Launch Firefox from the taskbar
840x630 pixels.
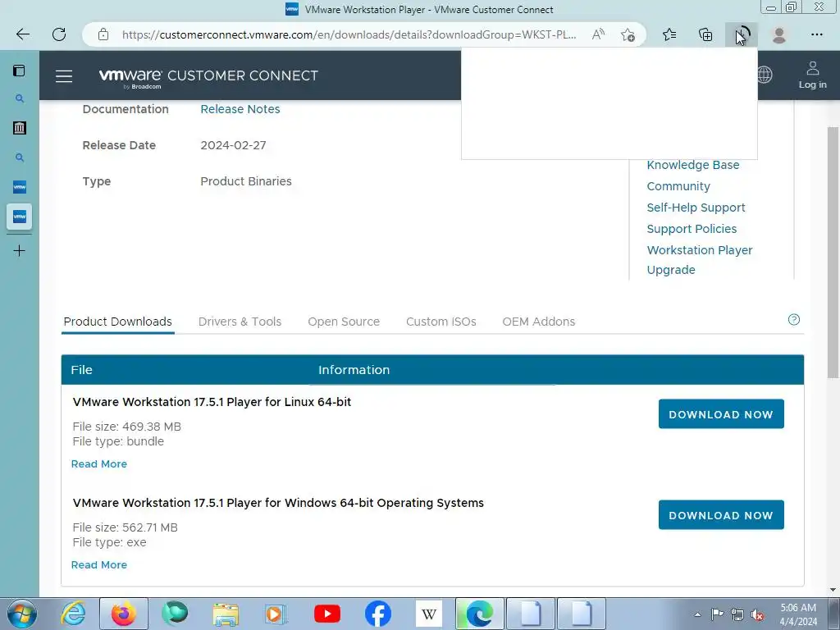(124, 614)
